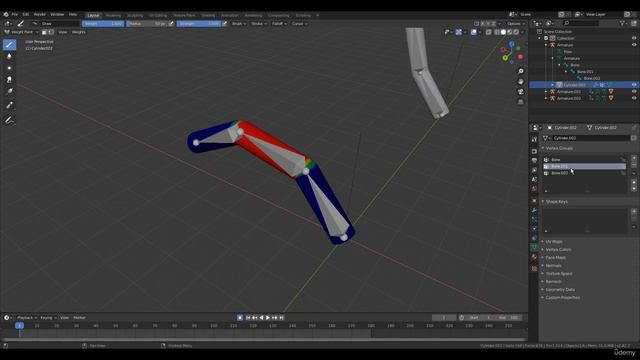Open the Falloff dropdown

pos(279,24)
